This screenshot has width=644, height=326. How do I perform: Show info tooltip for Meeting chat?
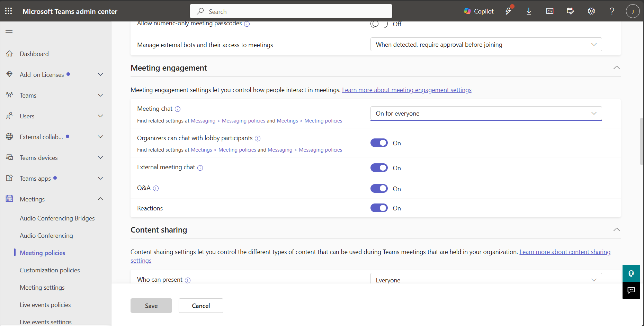[178, 109]
